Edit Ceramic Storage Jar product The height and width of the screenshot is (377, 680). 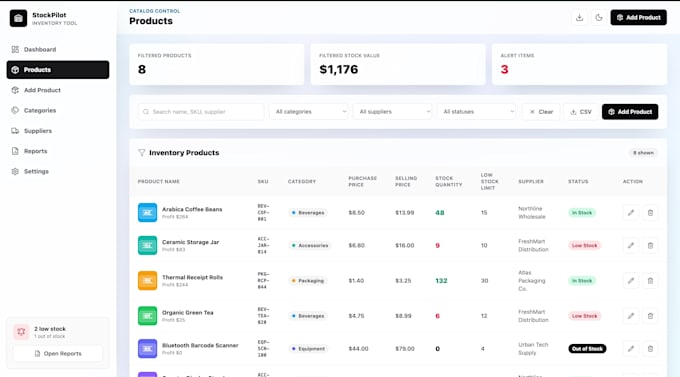[631, 246]
